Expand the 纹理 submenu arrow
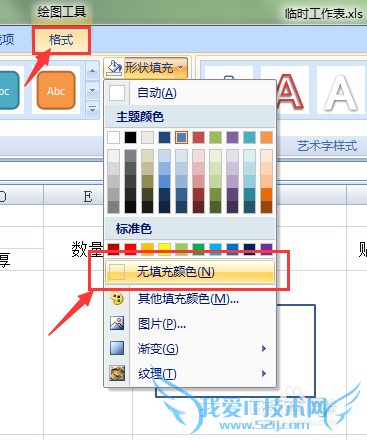Image resolution: width=367 pixels, height=440 pixels. 264,373
